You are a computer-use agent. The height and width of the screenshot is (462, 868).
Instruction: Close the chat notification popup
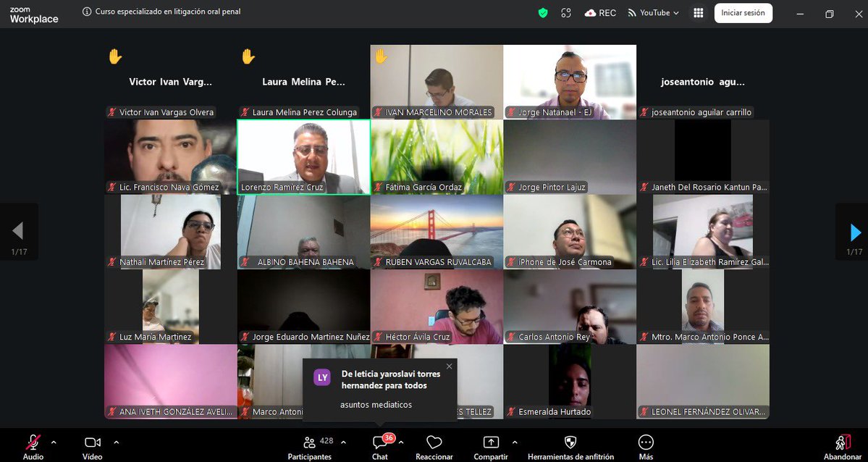click(x=449, y=366)
